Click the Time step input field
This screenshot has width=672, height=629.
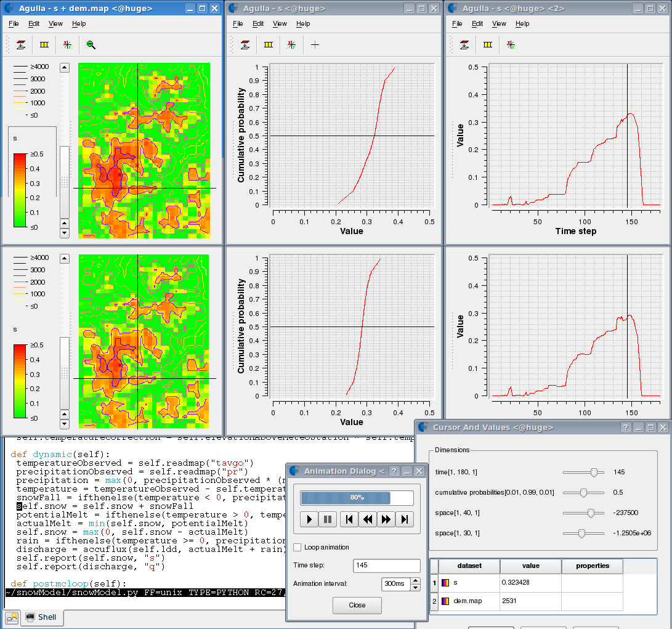pyautogui.click(x=387, y=566)
